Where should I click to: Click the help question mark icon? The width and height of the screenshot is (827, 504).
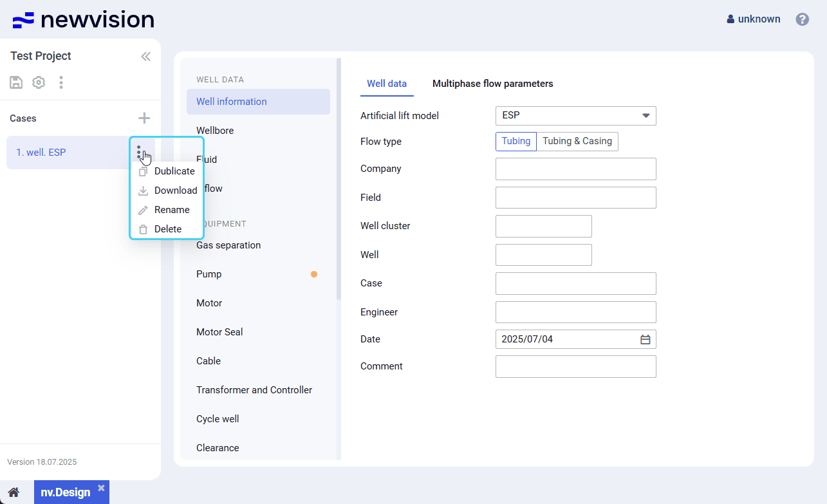pyautogui.click(x=802, y=19)
